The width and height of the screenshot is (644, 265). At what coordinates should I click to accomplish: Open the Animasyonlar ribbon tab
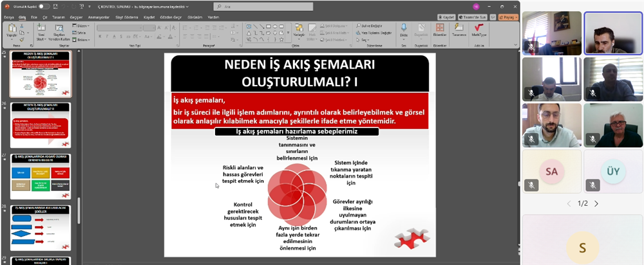(x=99, y=17)
